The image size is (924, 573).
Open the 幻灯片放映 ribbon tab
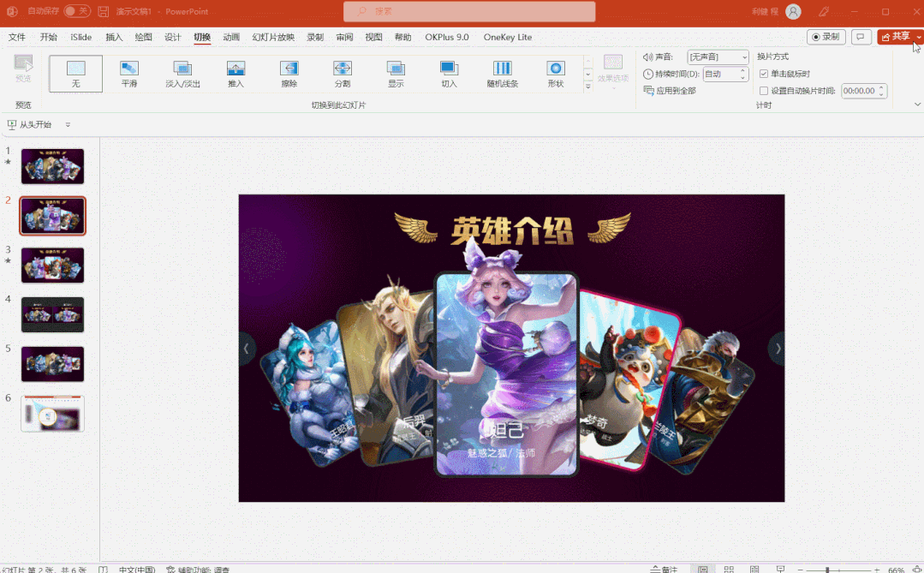(x=273, y=37)
